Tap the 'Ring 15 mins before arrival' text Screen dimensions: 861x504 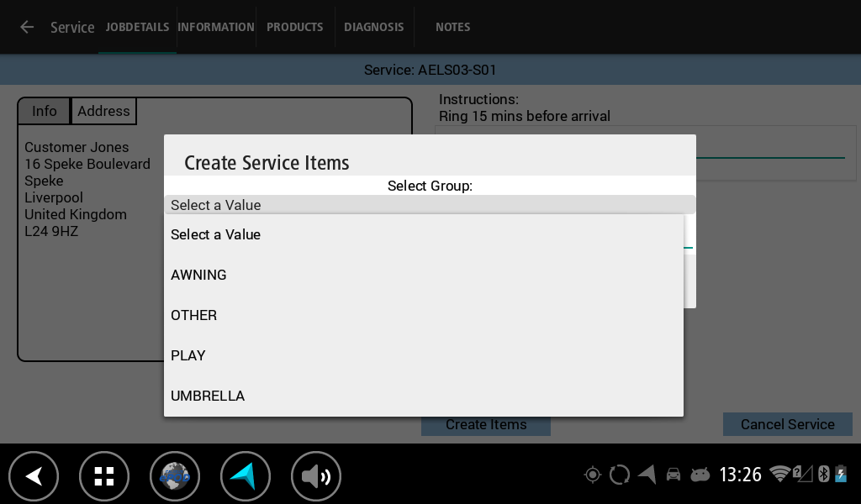[525, 116]
